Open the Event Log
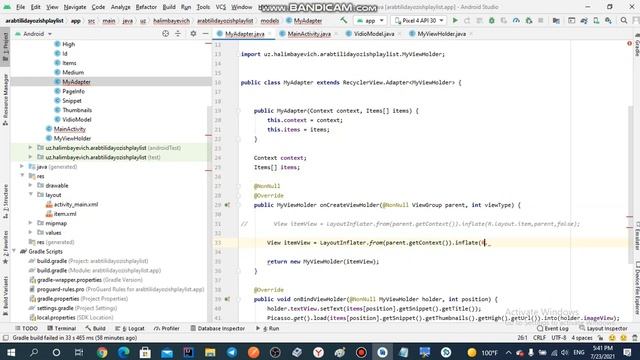Image resolution: width=640 pixels, height=360 pixels. 553,328
